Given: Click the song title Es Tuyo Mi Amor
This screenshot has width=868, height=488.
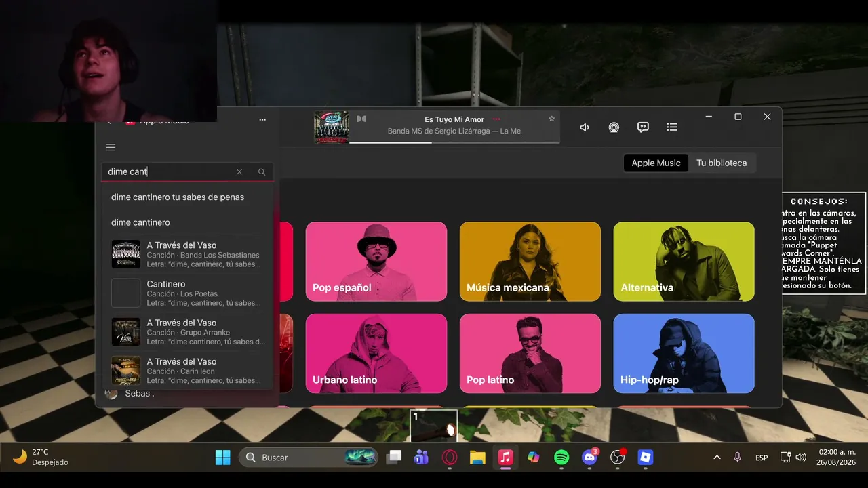Looking at the screenshot, I should point(454,119).
